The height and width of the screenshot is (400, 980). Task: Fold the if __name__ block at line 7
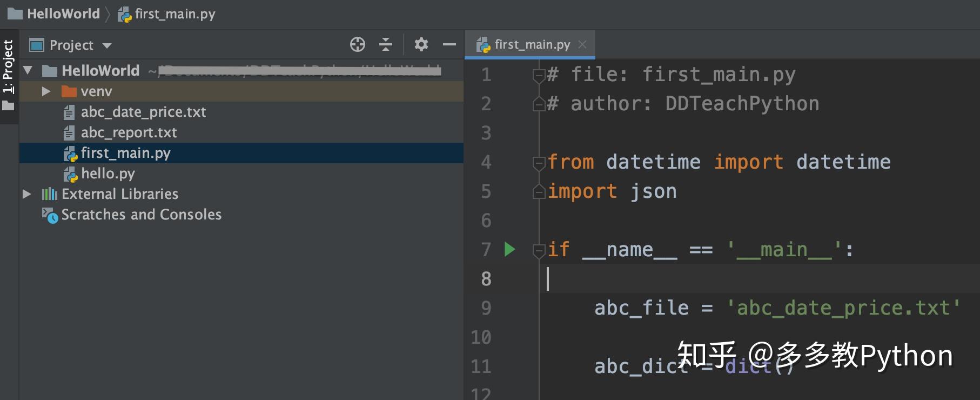539,250
